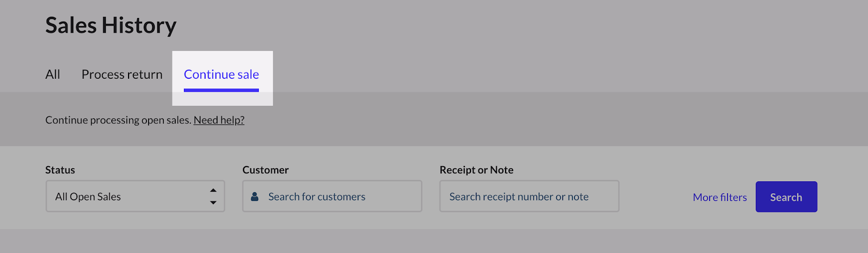
Task: Switch to the All tab
Action: tap(53, 74)
